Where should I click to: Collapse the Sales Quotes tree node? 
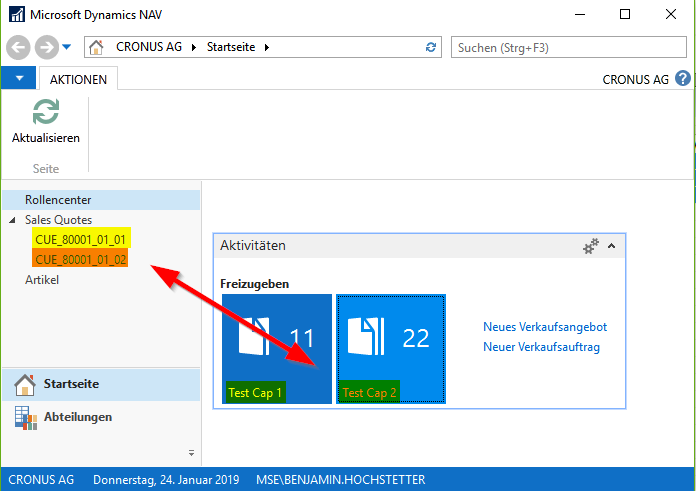point(12,220)
